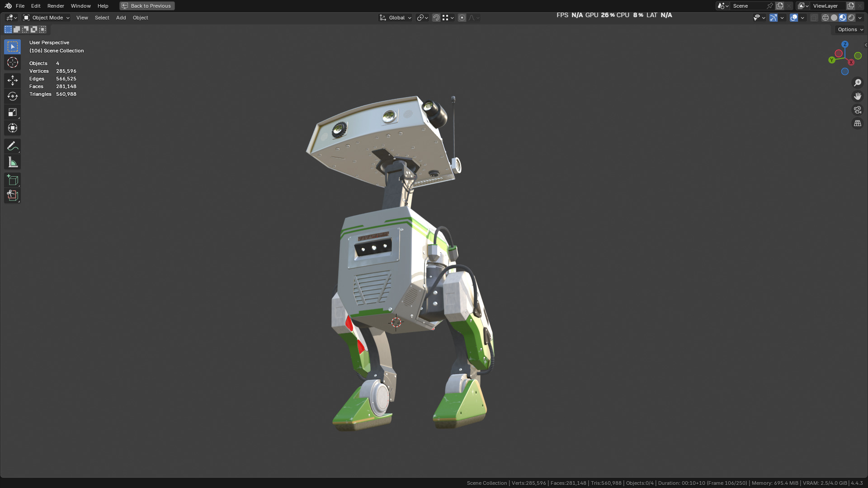Select the Measure ruler tool
868x488 pixels.
coord(12,162)
